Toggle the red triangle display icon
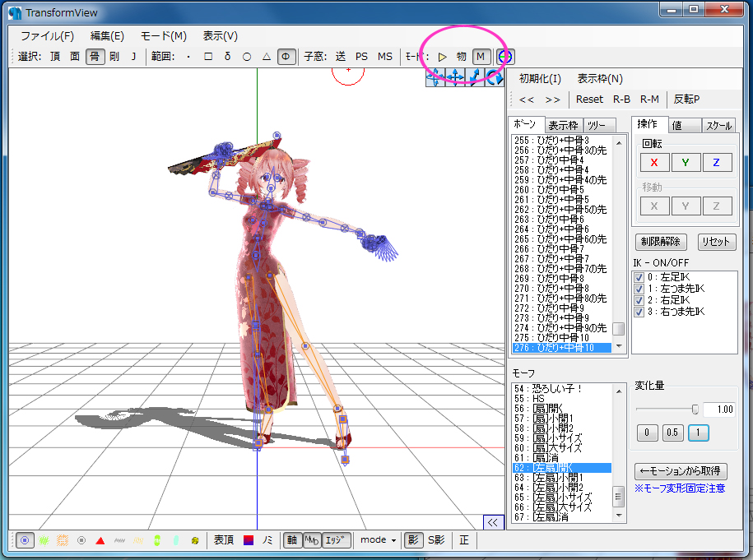 pos(100,540)
